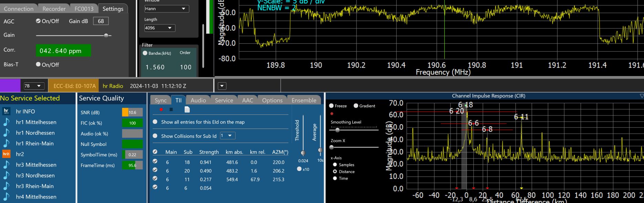The height and width of the screenshot is (203, 644).
Task: Expand the Length 4096 dropdown
Action: [x=160, y=28]
